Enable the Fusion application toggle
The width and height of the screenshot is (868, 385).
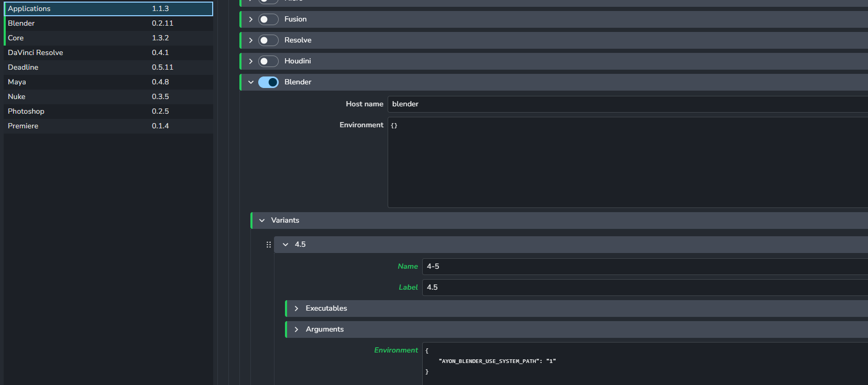click(x=268, y=19)
